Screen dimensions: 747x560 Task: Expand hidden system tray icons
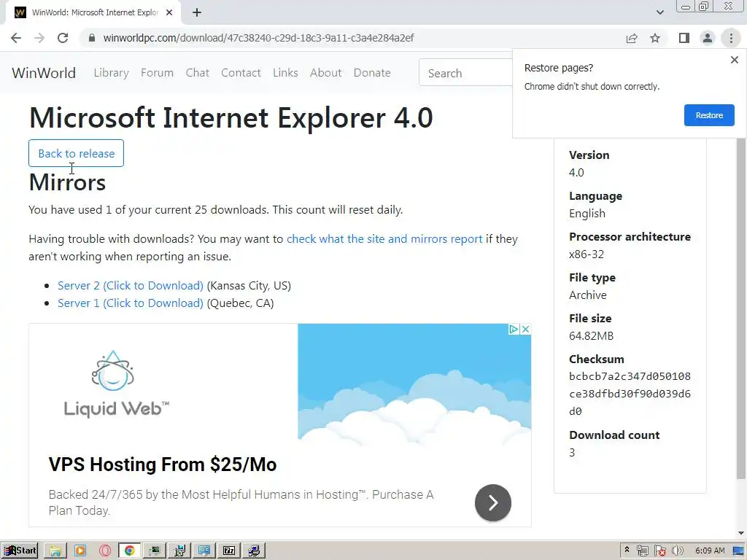(x=627, y=551)
